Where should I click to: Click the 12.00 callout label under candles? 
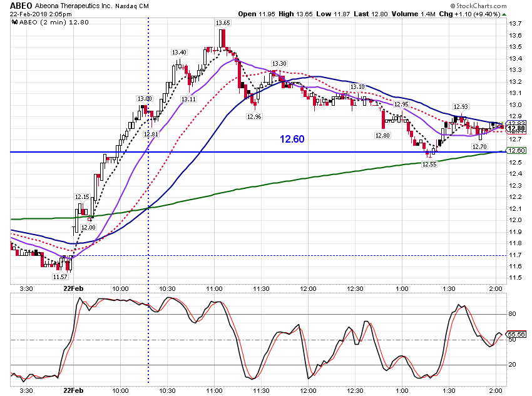click(x=88, y=228)
